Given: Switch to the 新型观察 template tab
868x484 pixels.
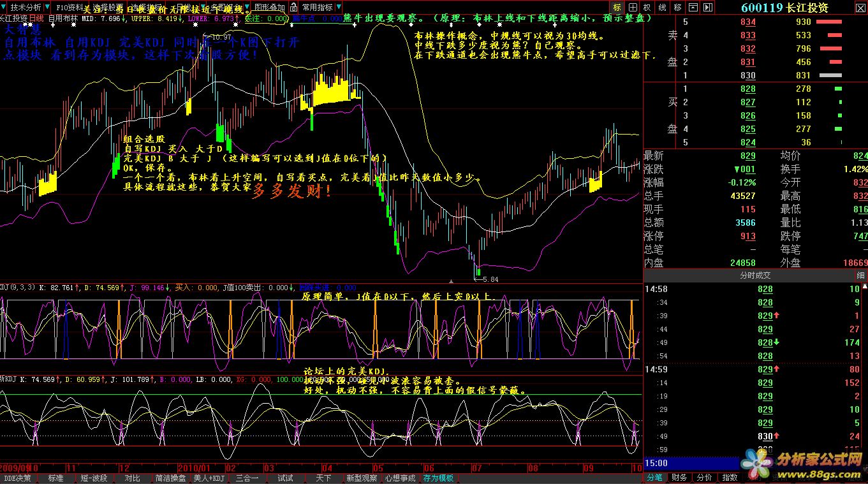Looking at the screenshot, I should pos(362,478).
